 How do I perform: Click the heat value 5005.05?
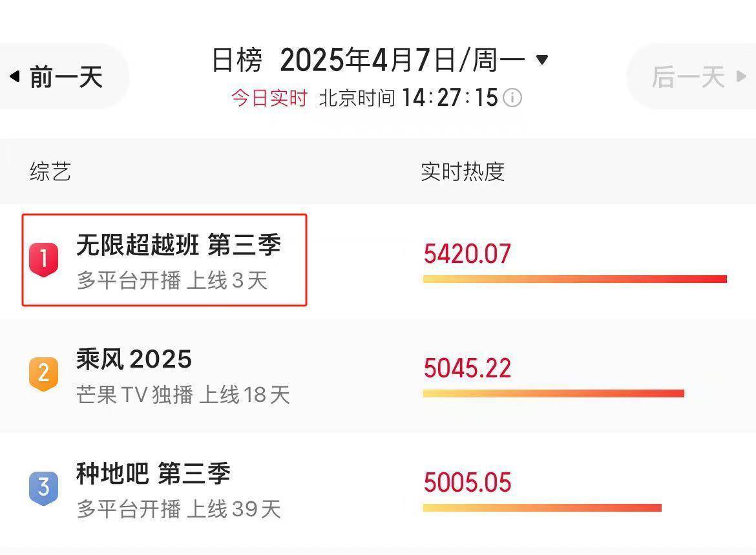tap(467, 483)
